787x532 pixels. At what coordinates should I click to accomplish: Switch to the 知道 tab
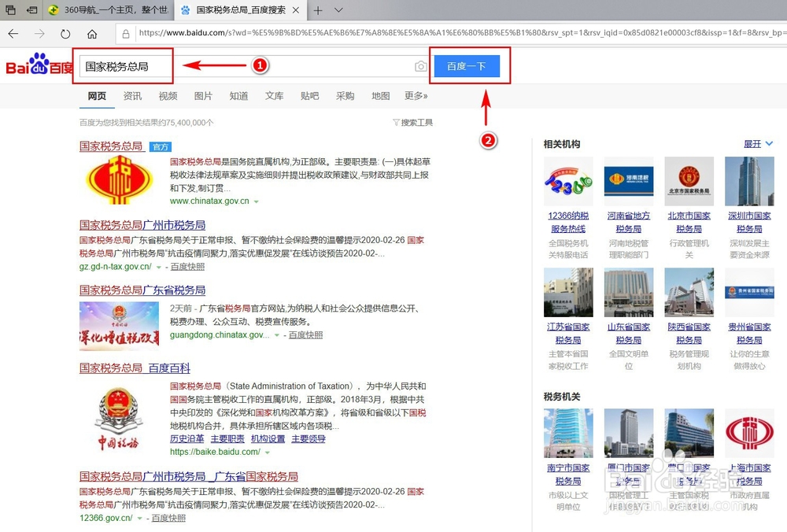tap(239, 96)
